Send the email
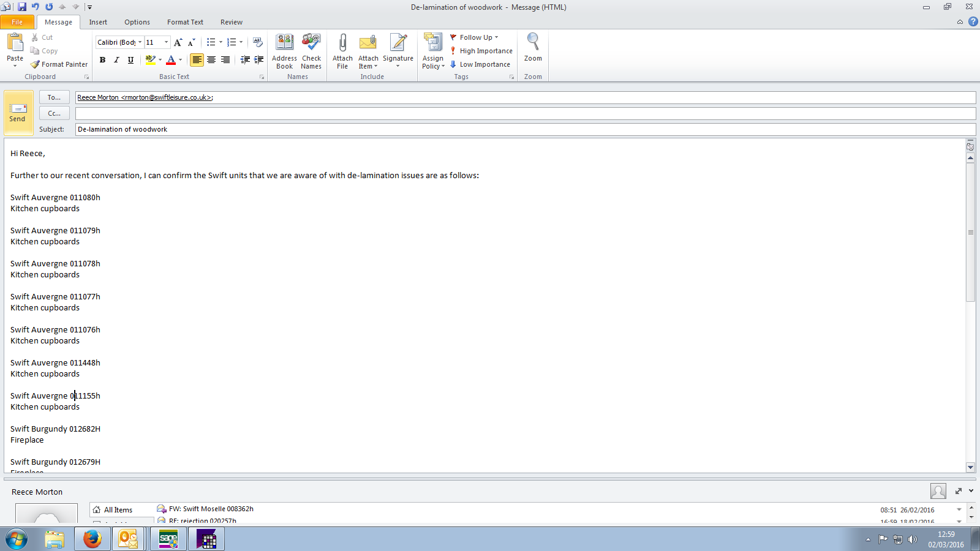 tap(18, 113)
